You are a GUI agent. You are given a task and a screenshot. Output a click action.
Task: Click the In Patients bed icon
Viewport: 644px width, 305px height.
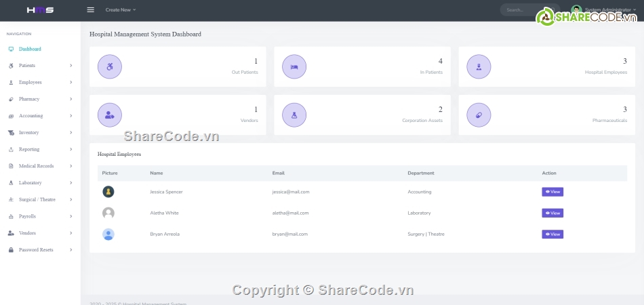(294, 66)
